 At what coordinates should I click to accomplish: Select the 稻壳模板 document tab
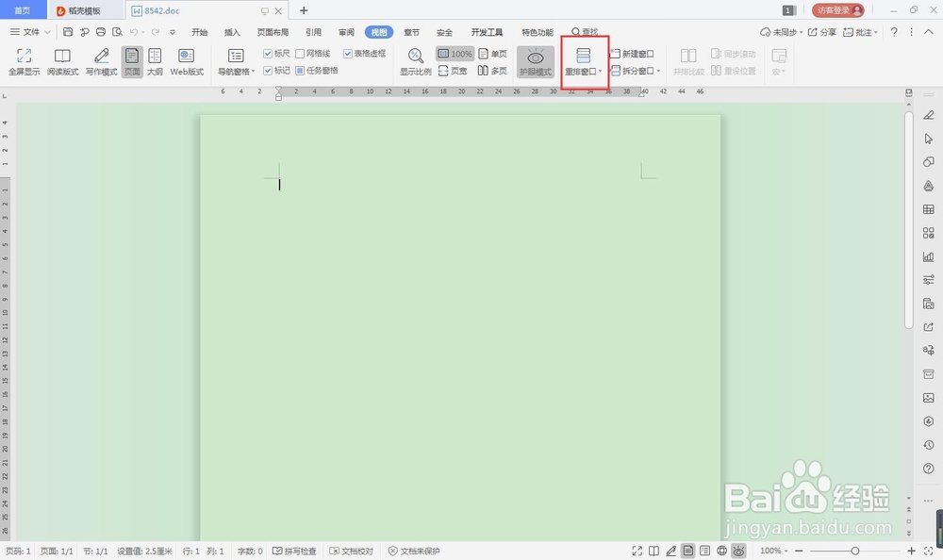coord(84,10)
